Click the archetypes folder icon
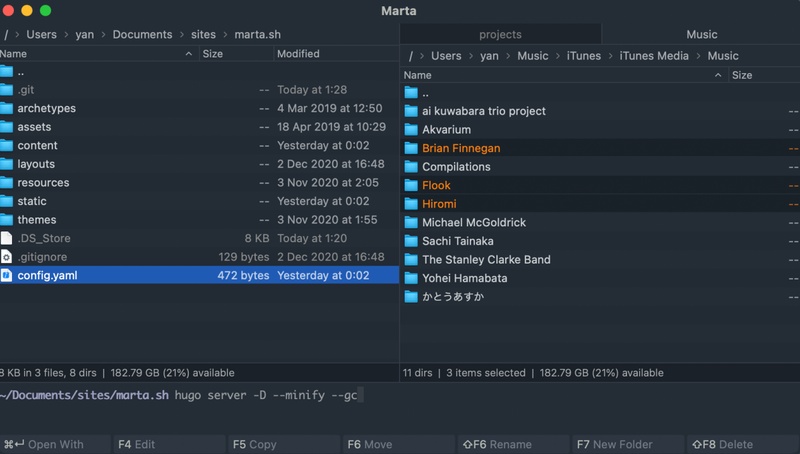The height and width of the screenshot is (454, 800). pos(6,108)
